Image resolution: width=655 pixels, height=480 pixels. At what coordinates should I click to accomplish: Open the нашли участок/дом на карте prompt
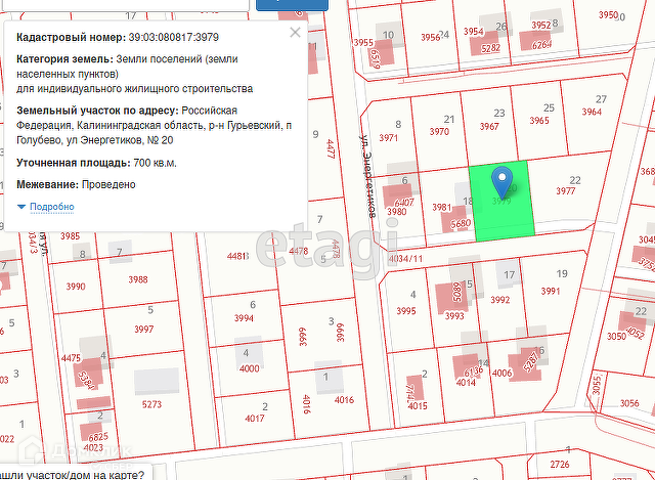73,475
